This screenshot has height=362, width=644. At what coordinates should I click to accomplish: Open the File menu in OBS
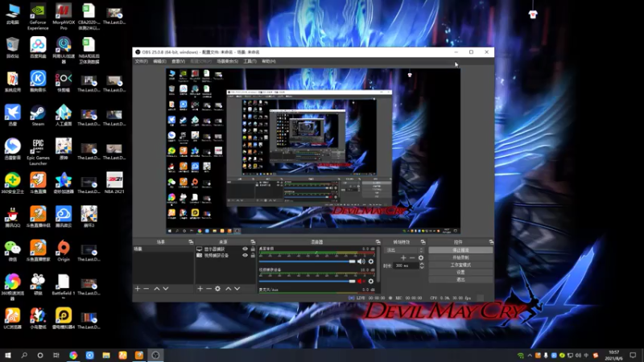pos(142,61)
